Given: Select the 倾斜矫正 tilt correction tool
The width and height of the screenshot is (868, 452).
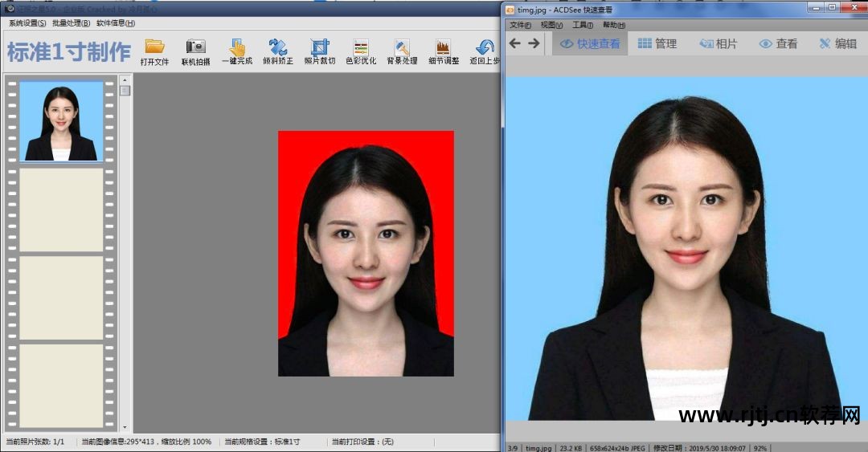Looking at the screenshot, I should coord(278,47).
